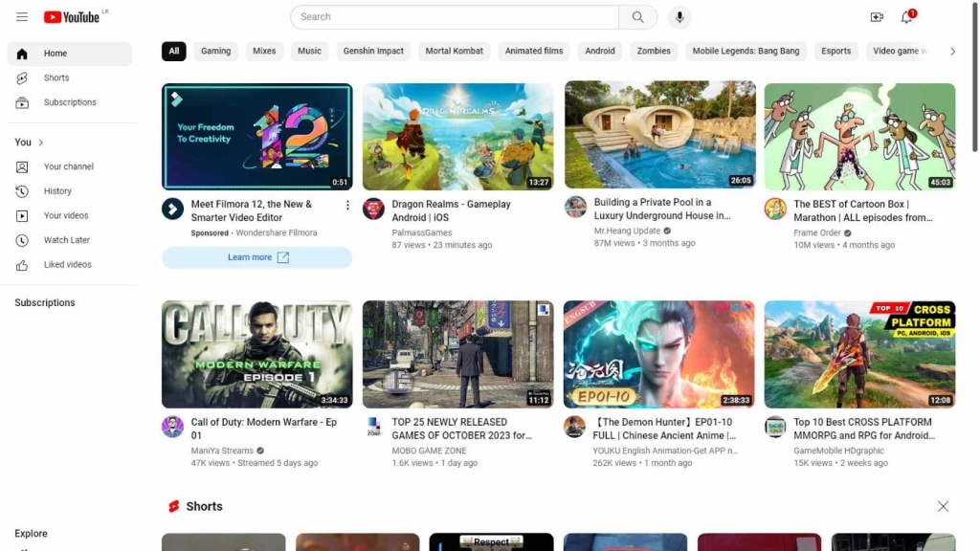This screenshot has width=980, height=551.
Task: Play the EP01-10 anime thumbnail
Action: pos(658,354)
